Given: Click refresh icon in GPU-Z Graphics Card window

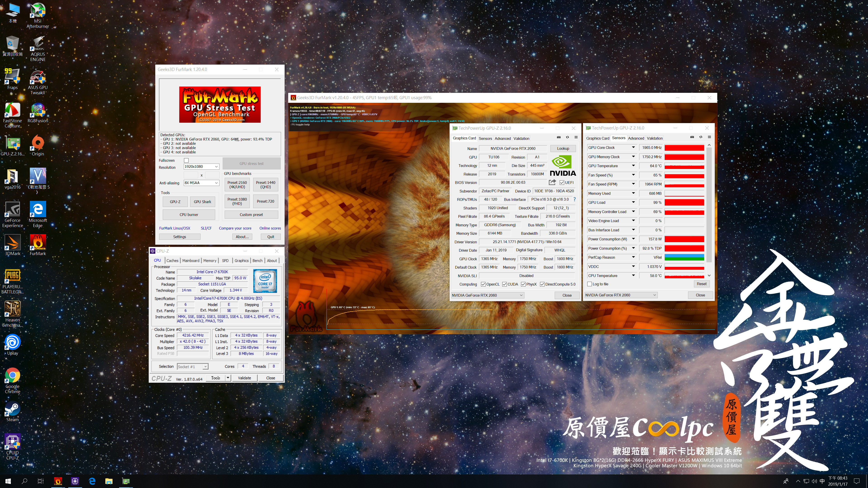Looking at the screenshot, I should [567, 137].
